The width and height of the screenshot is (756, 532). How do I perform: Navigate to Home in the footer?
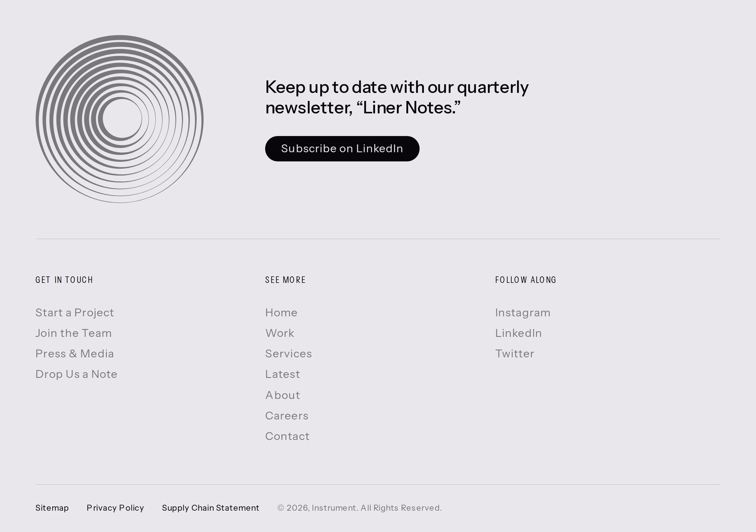[281, 313]
